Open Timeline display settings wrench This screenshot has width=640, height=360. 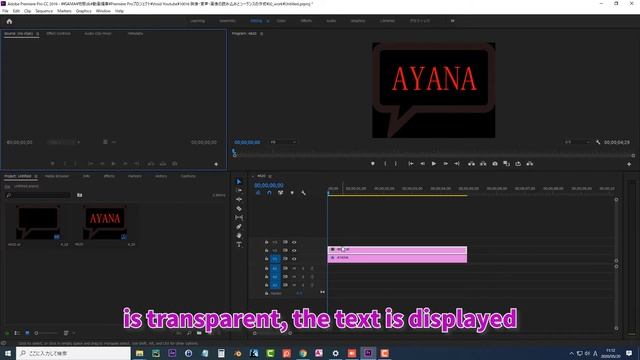pos(303,193)
